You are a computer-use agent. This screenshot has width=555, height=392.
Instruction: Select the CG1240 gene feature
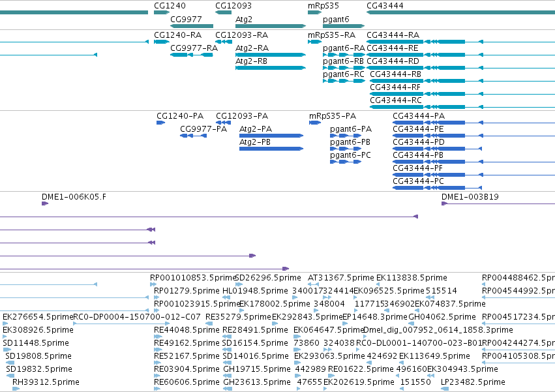162,12
